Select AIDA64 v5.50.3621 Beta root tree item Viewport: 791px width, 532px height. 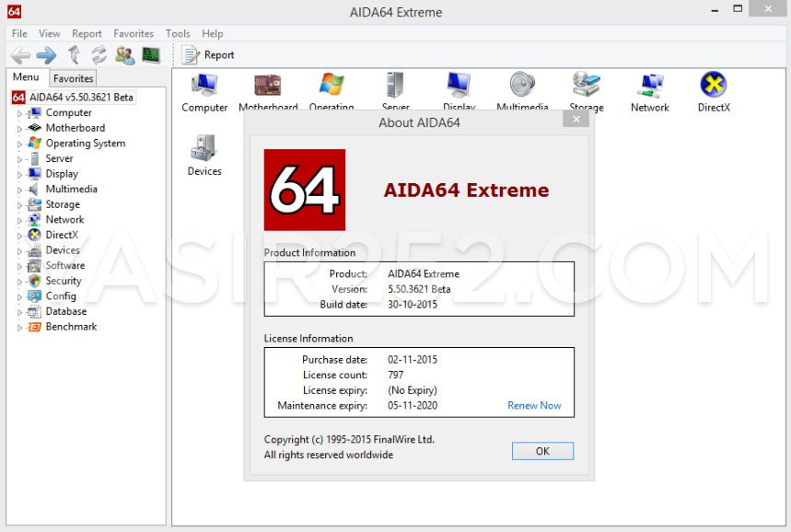[74, 97]
